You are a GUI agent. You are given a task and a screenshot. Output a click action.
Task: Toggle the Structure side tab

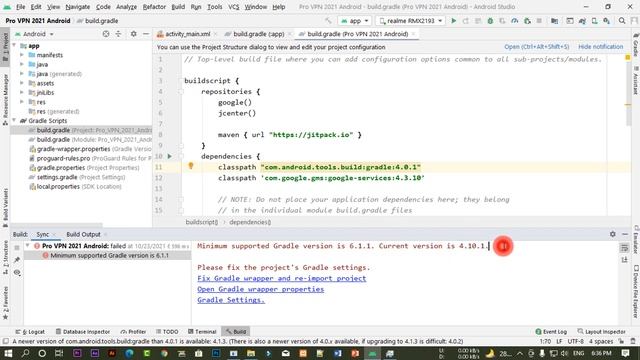click(x=5, y=257)
